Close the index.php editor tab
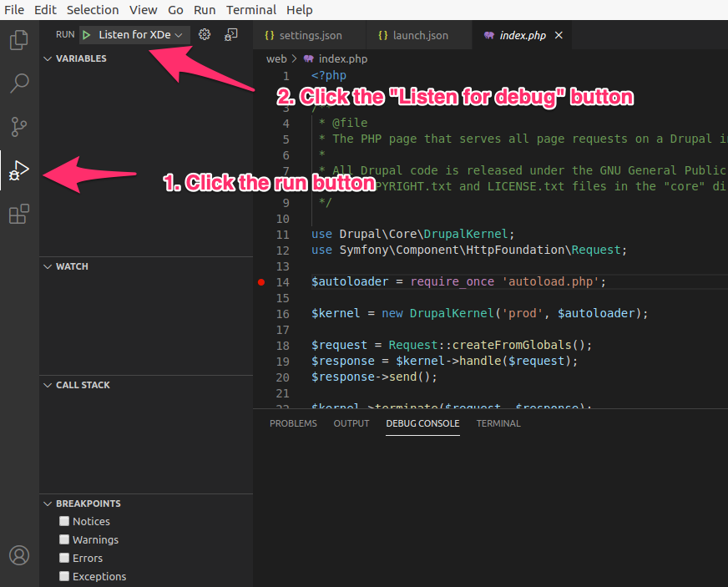The width and height of the screenshot is (728, 587). [x=559, y=35]
